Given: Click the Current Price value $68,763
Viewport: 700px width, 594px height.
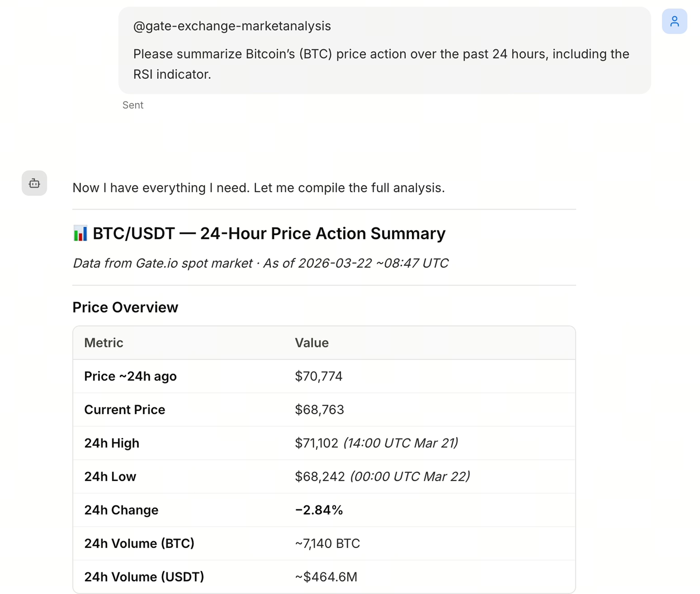Looking at the screenshot, I should [319, 410].
